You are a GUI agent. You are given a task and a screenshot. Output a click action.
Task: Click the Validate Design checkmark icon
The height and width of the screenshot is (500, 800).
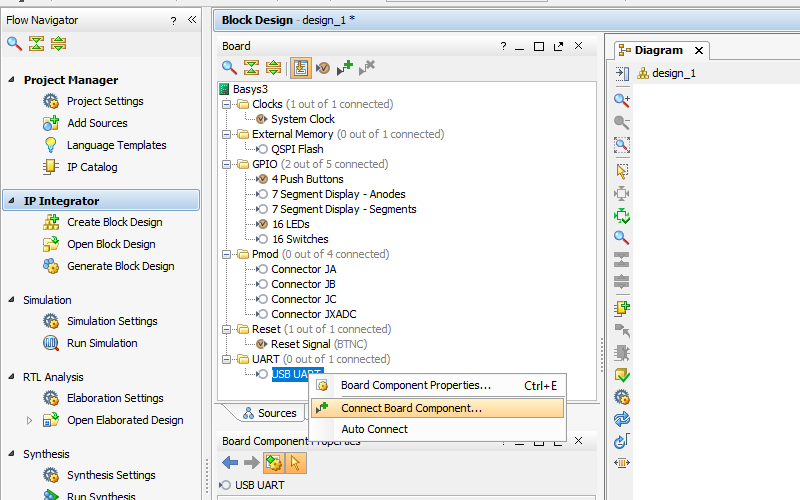click(x=621, y=375)
